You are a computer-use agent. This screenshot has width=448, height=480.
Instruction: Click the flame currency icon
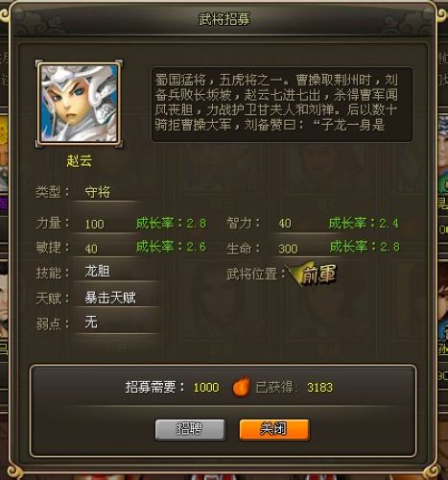(241, 387)
